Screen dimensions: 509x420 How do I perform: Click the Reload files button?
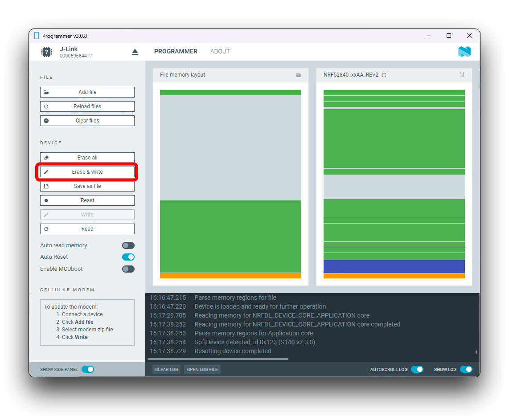click(87, 106)
